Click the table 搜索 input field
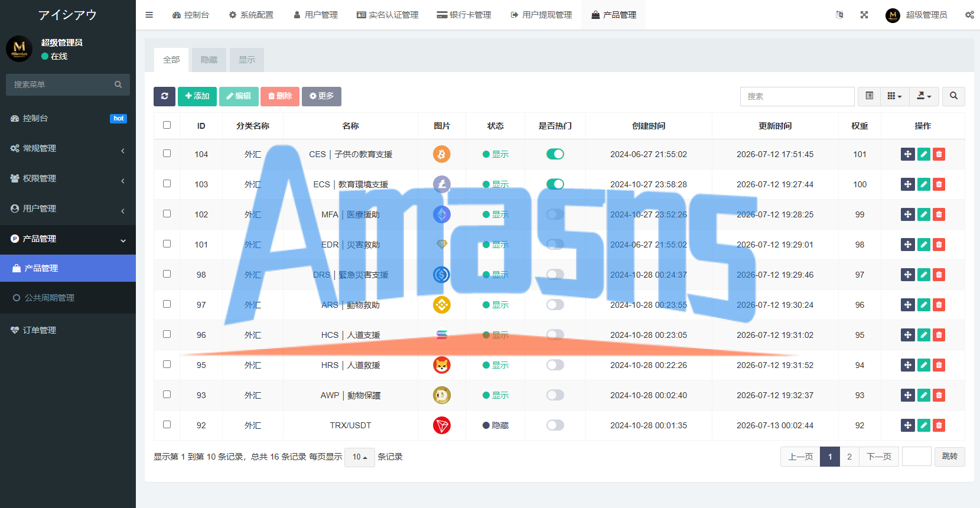980x508 pixels. tap(797, 96)
